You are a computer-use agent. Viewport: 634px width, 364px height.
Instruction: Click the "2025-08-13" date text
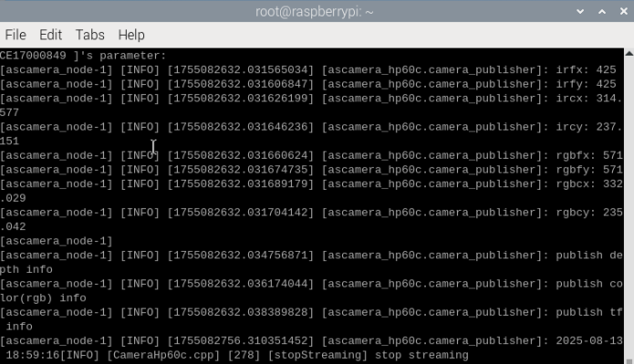click(x=589, y=341)
